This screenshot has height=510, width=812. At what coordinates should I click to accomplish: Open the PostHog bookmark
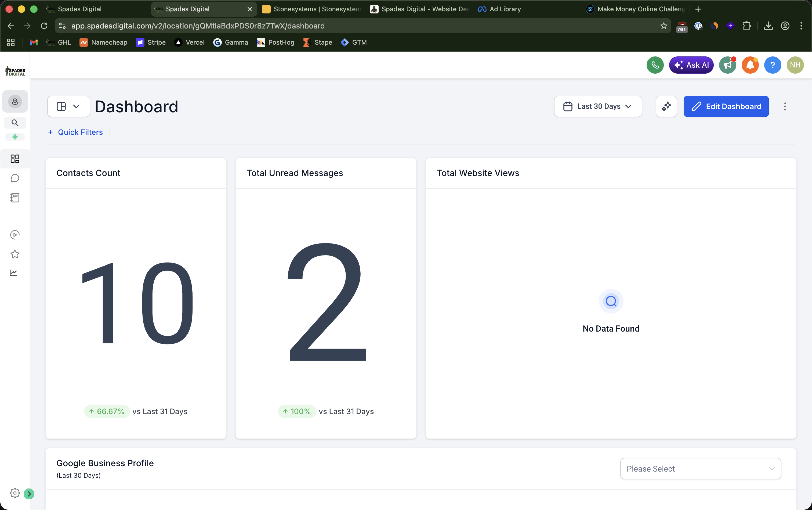275,42
